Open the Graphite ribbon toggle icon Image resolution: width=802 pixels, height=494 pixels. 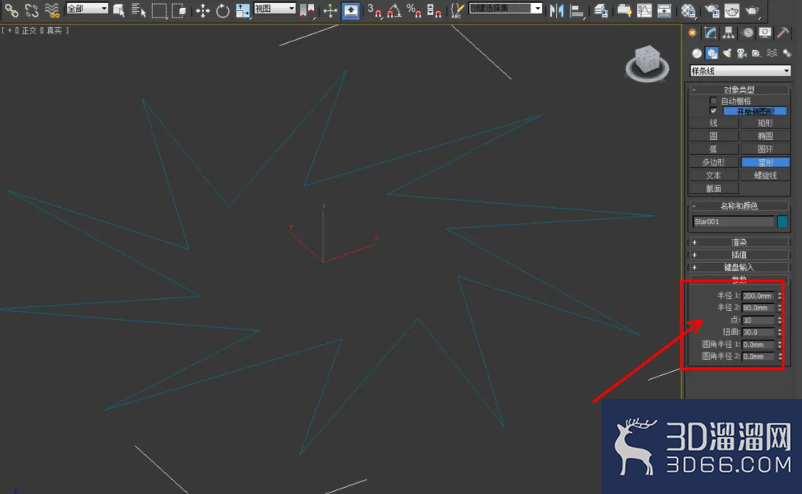click(x=624, y=10)
